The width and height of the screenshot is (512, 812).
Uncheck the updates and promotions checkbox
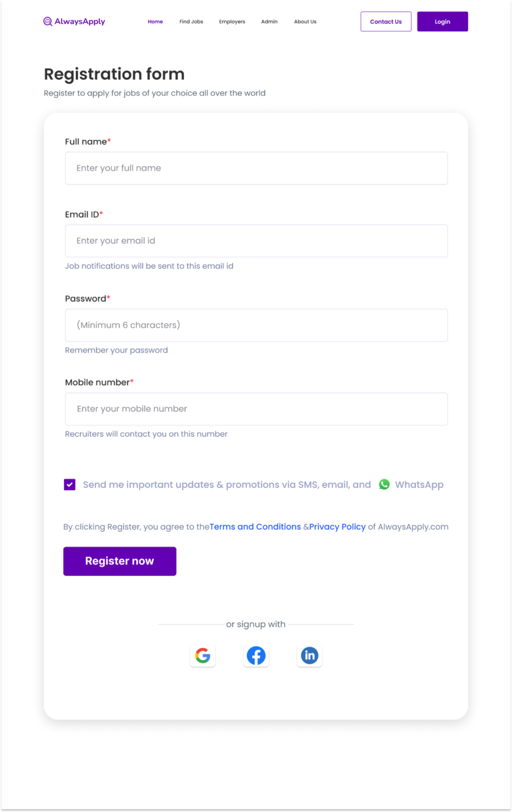pos(70,485)
